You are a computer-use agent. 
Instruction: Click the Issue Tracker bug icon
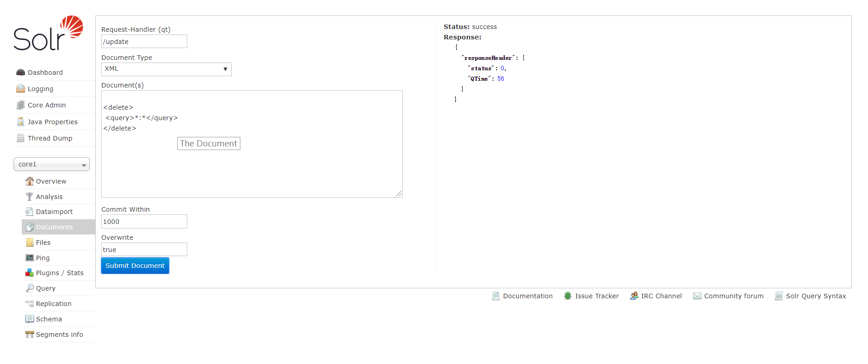point(568,296)
